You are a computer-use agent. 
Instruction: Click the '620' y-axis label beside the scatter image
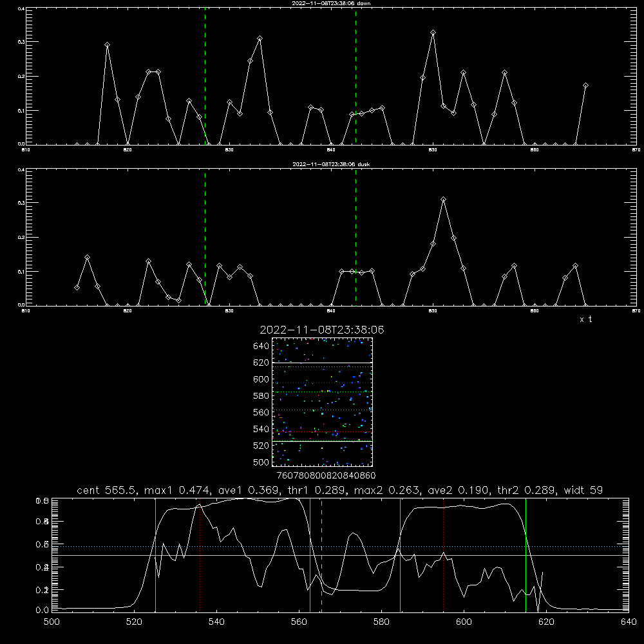(261, 363)
